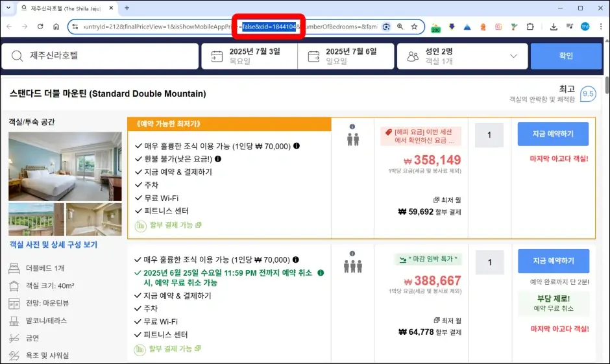Click the URL address bar text
Viewport: 610px width, 364px height.
(x=230, y=27)
